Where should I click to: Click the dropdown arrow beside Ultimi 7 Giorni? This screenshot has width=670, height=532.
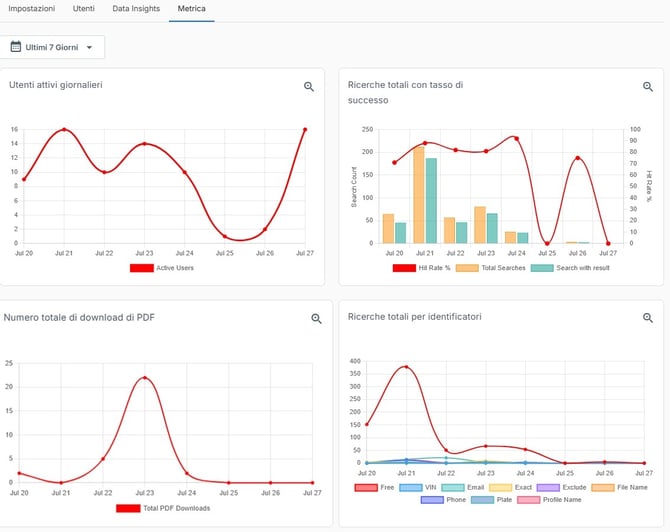89,47
